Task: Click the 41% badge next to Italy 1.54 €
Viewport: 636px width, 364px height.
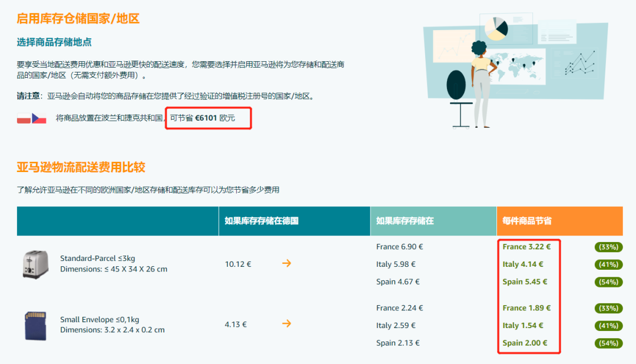Action: 608,326
